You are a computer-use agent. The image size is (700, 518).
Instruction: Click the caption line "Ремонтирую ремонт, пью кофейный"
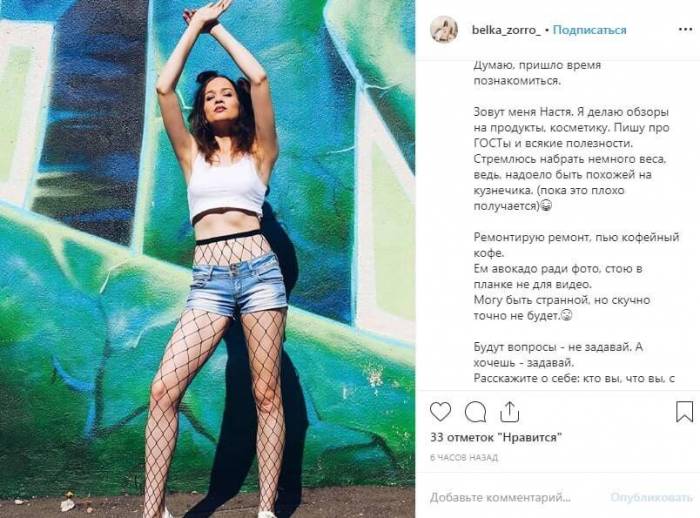[x=576, y=237]
